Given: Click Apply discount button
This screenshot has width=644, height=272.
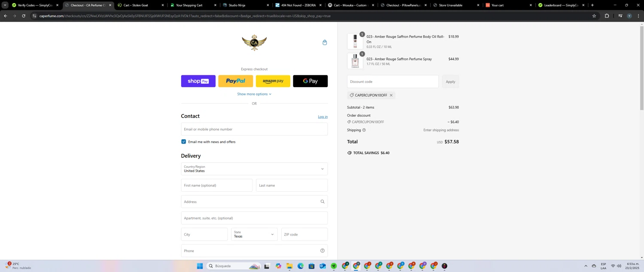Looking at the screenshot, I should click(450, 82).
